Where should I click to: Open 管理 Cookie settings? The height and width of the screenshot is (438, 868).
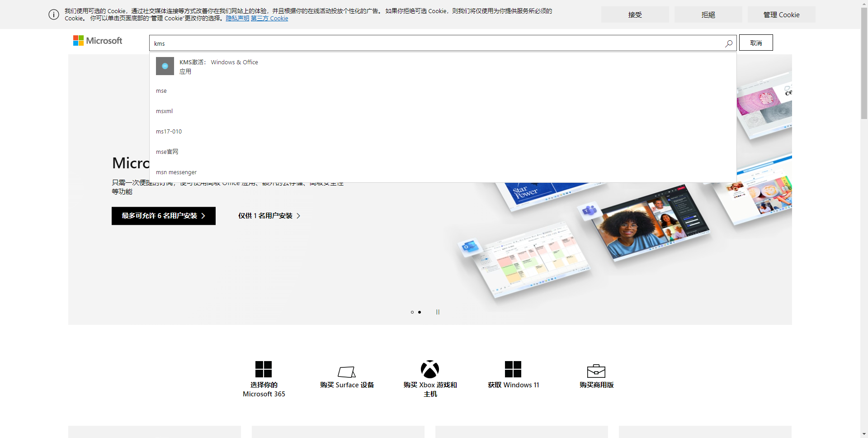(x=782, y=14)
